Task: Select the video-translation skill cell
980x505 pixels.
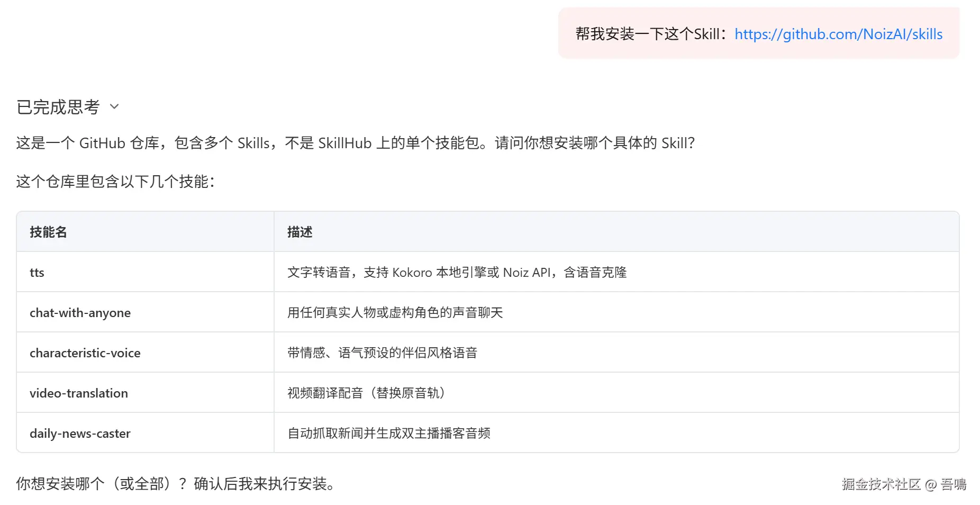Action: click(78, 393)
